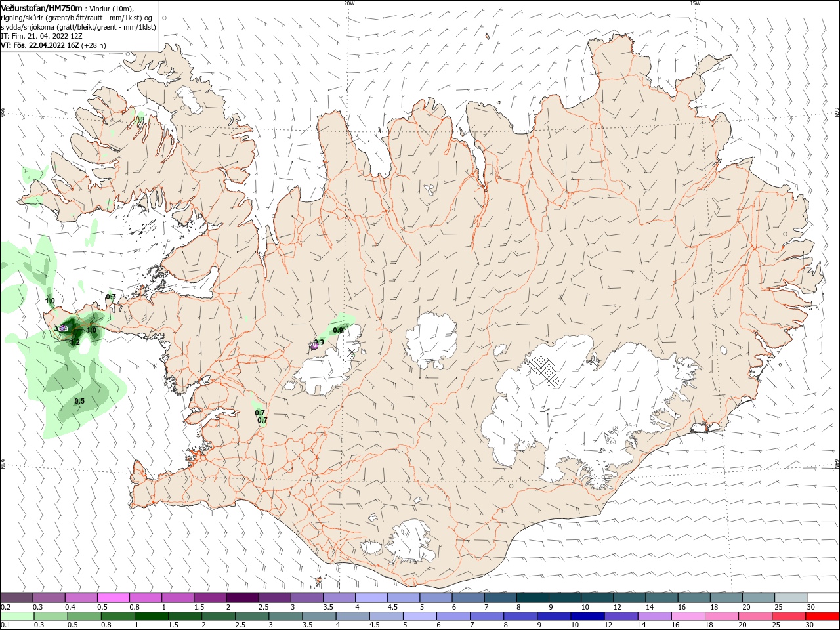Select the IT: Fim. 21. 04. 2022 12Z line
The width and height of the screenshot is (840, 630).
41,36
